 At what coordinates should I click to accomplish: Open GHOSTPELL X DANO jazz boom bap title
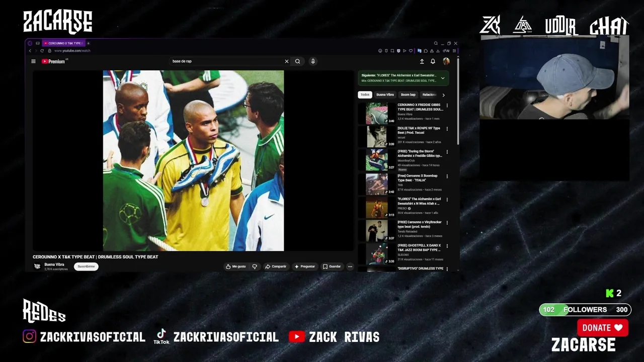419,247
